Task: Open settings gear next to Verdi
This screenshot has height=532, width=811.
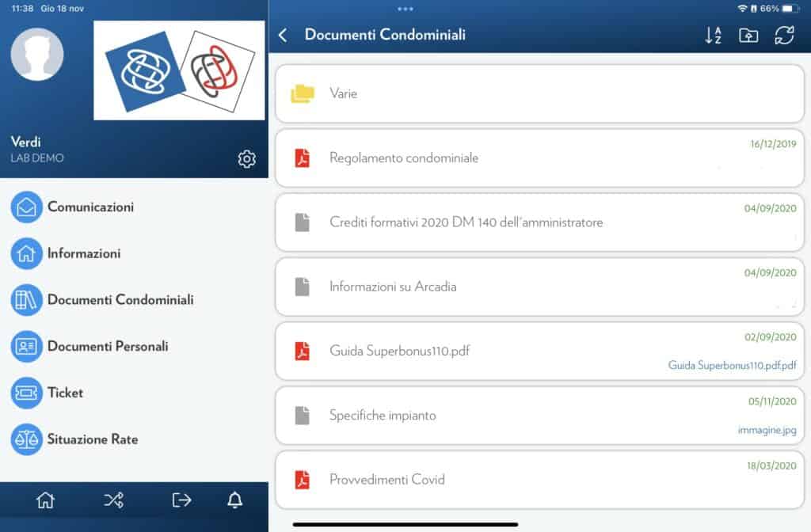Action: coord(247,158)
